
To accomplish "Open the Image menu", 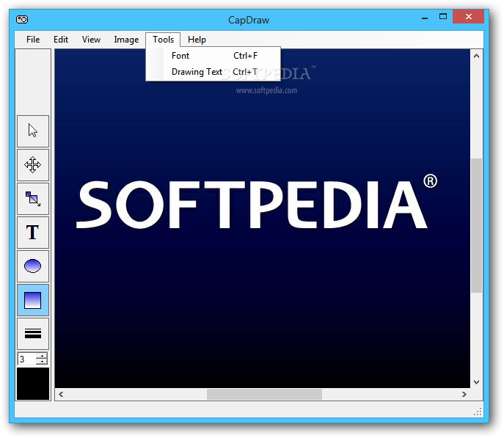I will 126,40.
